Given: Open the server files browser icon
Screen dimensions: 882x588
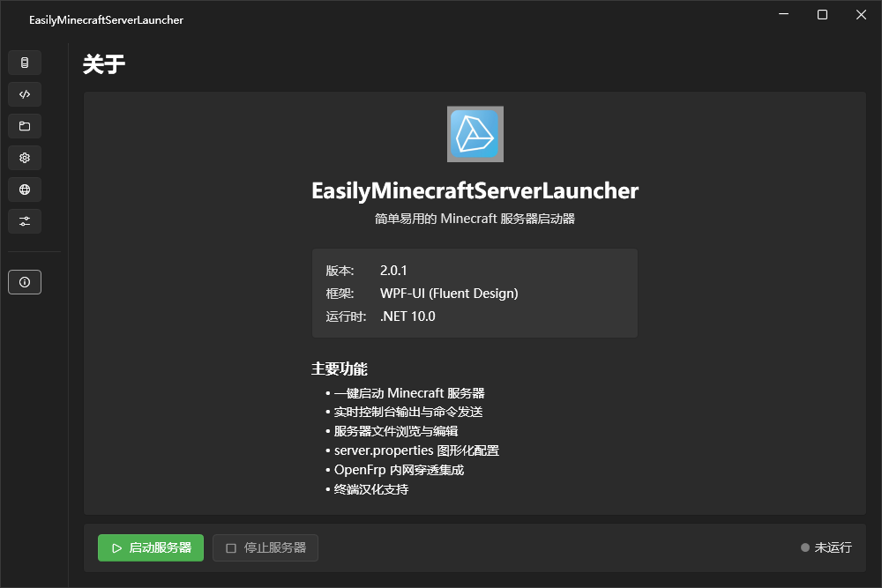Looking at the screenshot, I should coord(24,125).
